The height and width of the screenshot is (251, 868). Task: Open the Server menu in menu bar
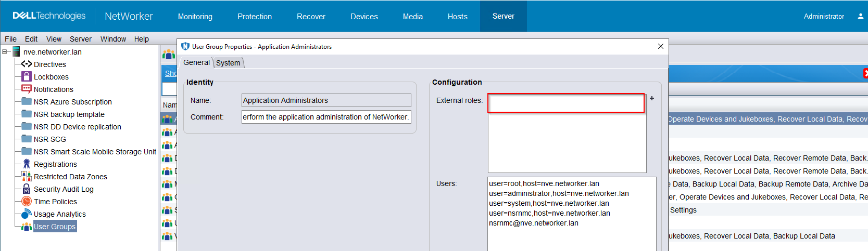[x=80, y=39]
